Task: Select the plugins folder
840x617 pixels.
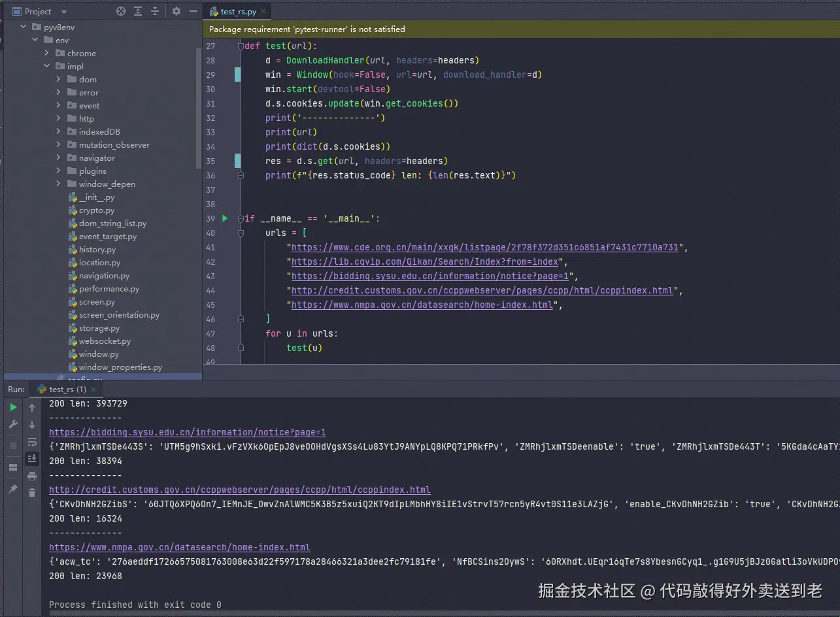Action: click(x=92, y=171)
